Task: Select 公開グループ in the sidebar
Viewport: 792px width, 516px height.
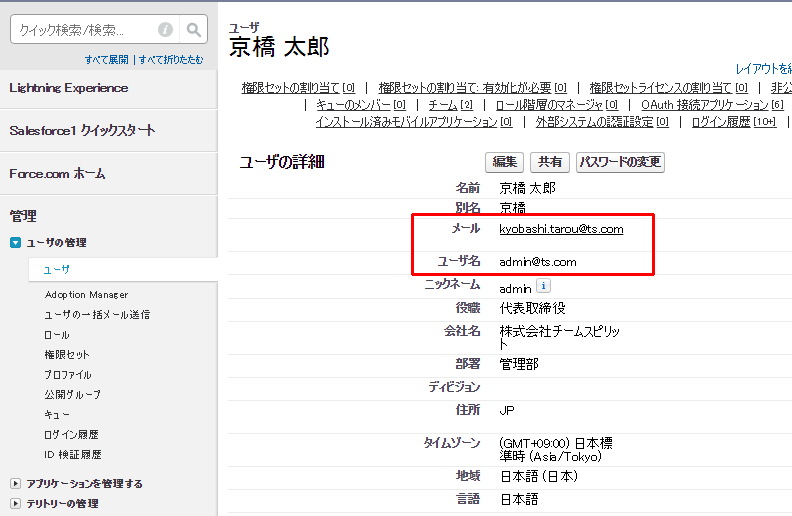Action: point(72,394)
